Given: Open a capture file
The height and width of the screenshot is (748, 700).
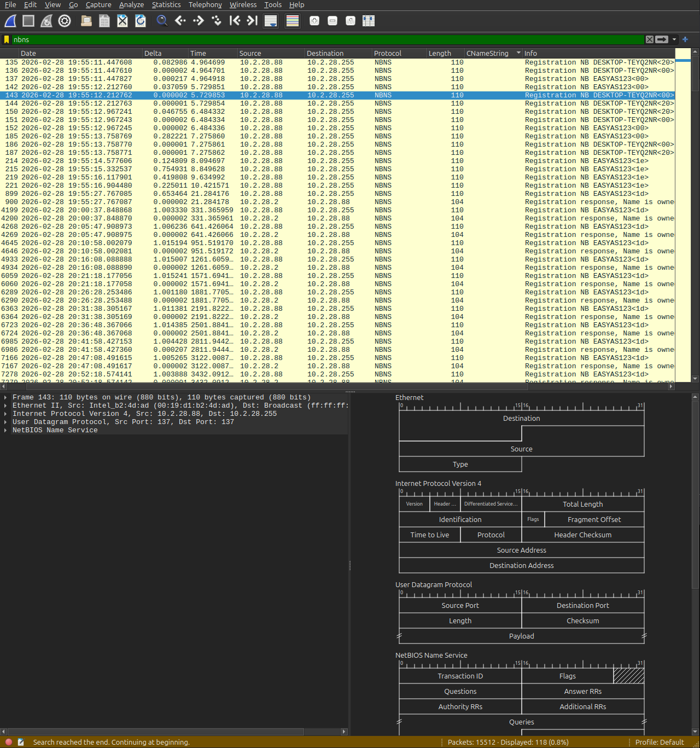Looking at the screenshot, I should pyautogui.click(x=86, y=21).
